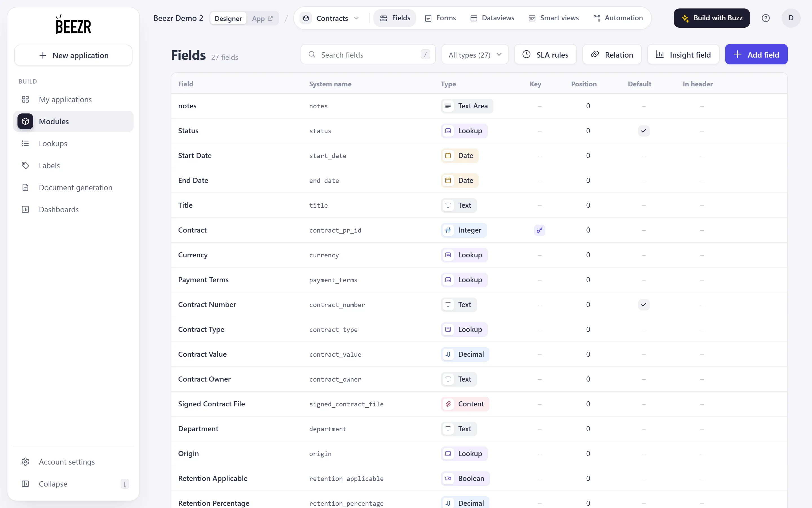This screenshot has height=508, width=812.
Task: Switch to Designer mode
Action: pos(228,18)
